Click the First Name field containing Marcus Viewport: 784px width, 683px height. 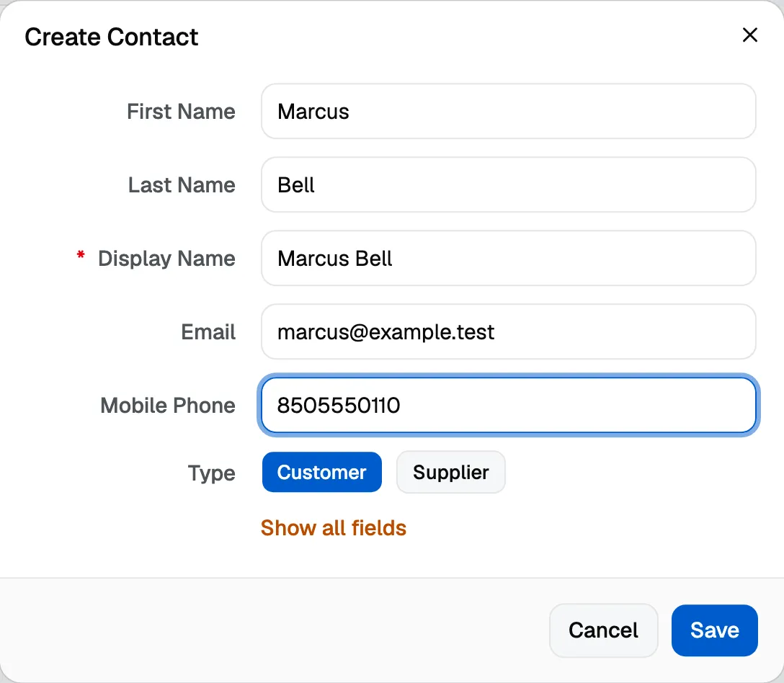pos(509,111)
